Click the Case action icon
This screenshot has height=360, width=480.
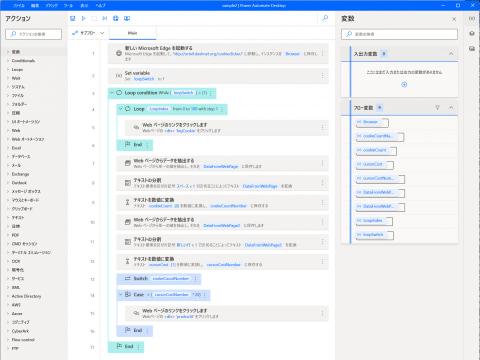[127, 295]
